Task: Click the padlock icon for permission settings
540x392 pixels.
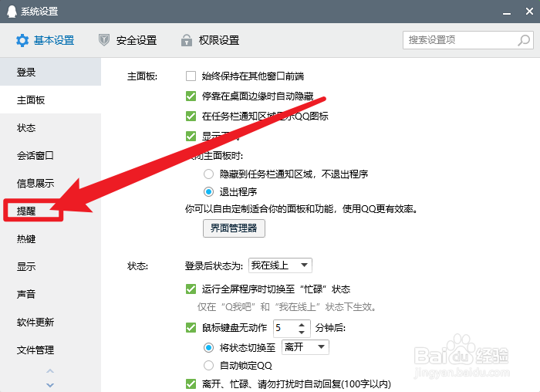Action: tap(187, 40)
